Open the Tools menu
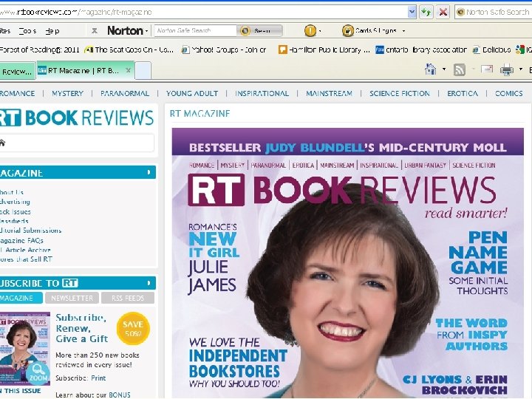532x399 pixels. pyautogui.click(x=27, y=31)
